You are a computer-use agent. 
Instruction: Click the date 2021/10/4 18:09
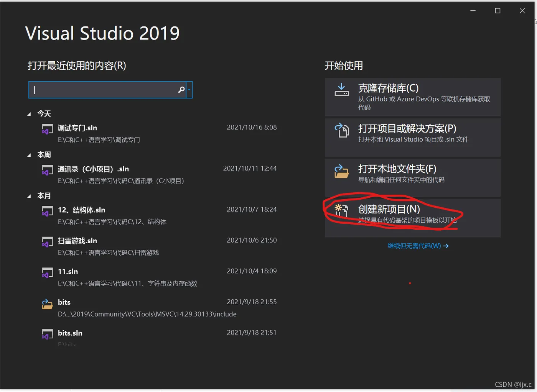tap(252, 271)
